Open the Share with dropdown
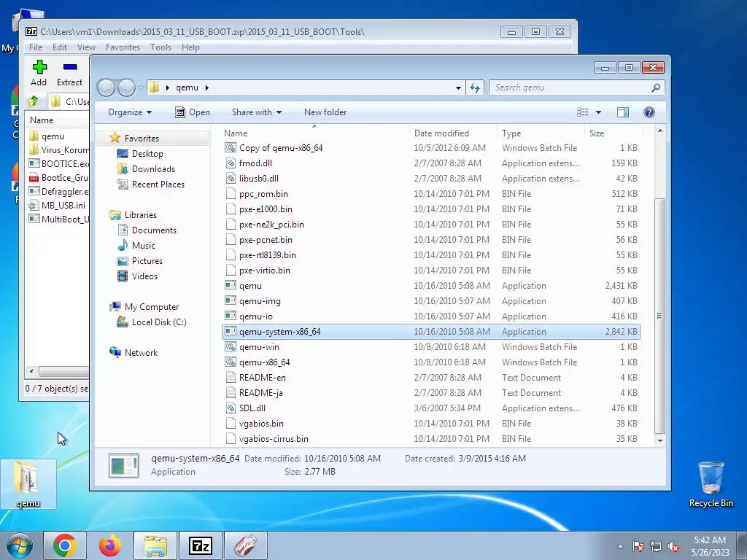The width and height of the screenshot is (747, 560). (x=256, y=112)
